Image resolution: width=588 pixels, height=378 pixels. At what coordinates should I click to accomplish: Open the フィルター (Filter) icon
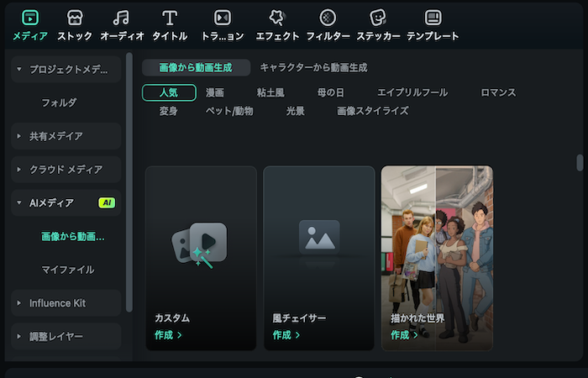point(328,18)
